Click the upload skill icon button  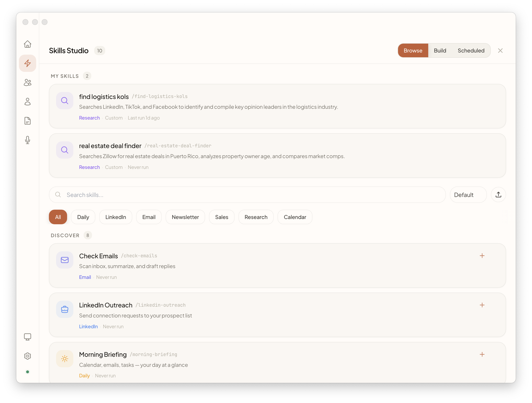coord(498,195)
